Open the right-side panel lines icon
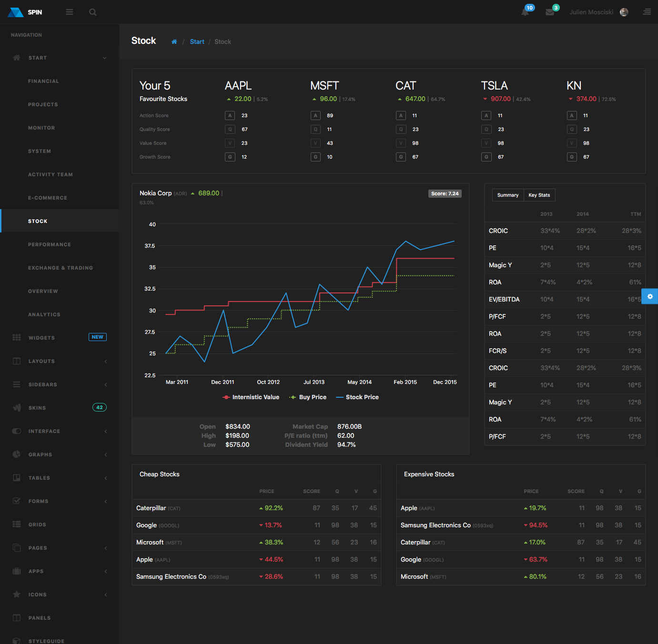Viewport: 658px width, 644px height. click(x=647, y=12)
